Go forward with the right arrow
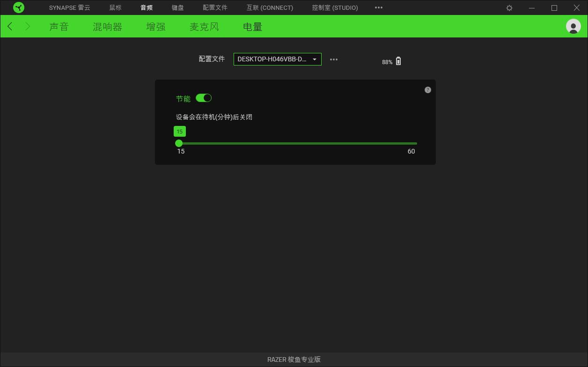This screenshot has height=367, width=588. (28, 27)
